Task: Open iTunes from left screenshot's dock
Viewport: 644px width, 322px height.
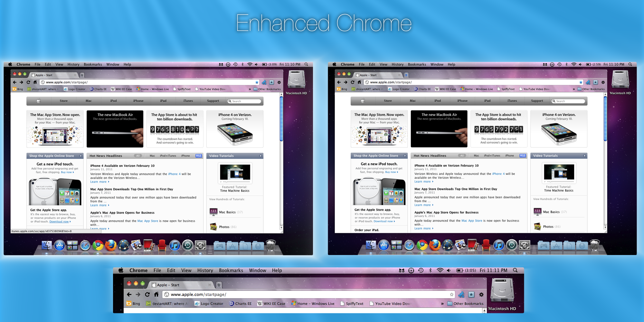Action: click(175, 245)
